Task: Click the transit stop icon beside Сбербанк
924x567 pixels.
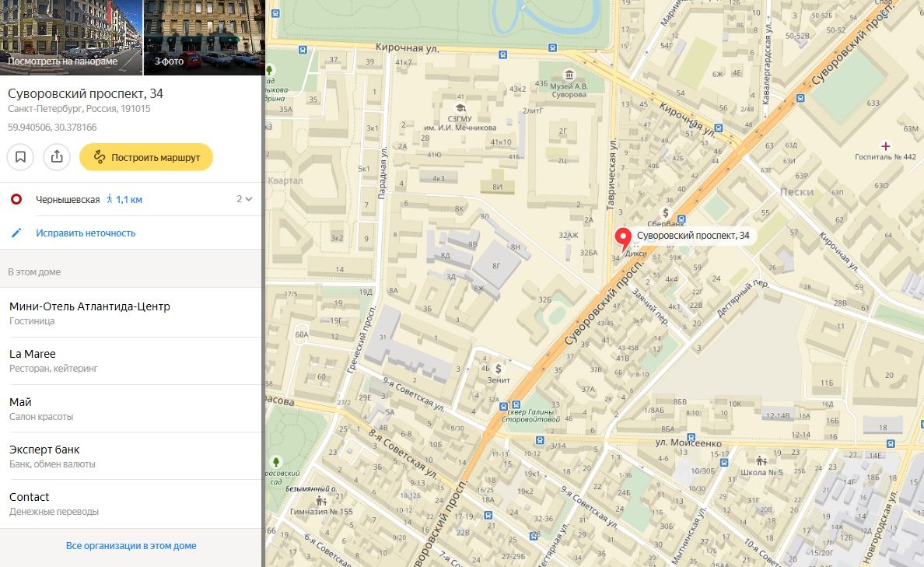Action: pyautogui.click(x=681, y=219)
